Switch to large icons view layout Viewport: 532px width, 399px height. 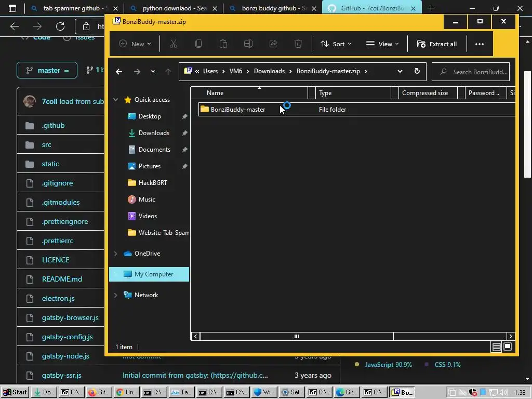pos(508,347)
